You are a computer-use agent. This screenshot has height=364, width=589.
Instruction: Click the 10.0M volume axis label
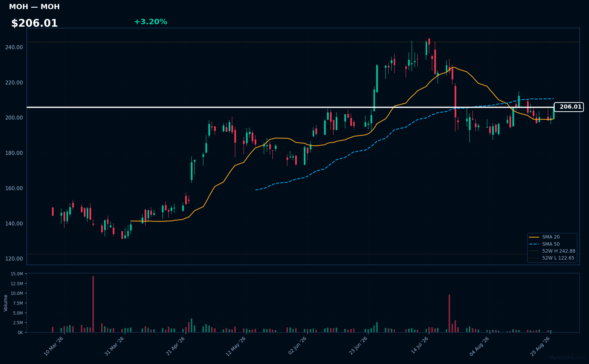(17, 293)
